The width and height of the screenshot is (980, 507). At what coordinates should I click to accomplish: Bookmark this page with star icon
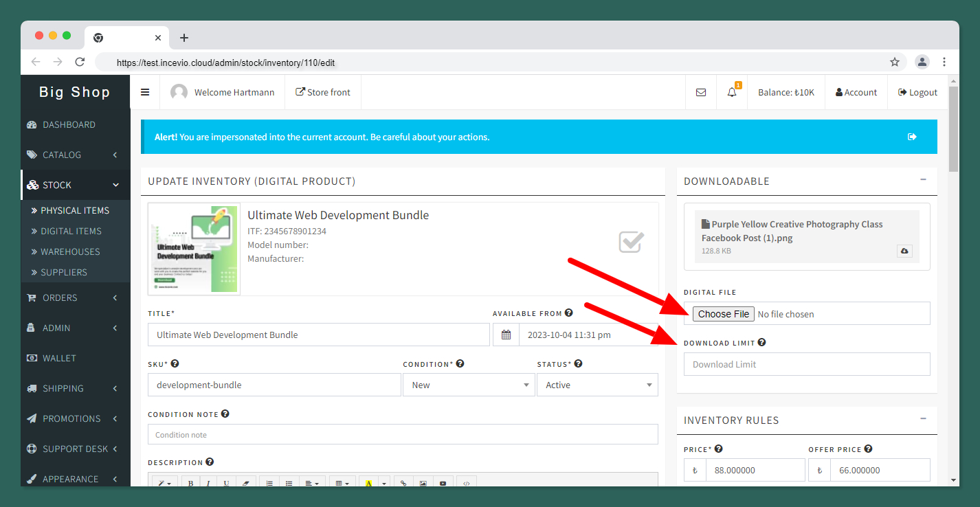tap(895, 62)
